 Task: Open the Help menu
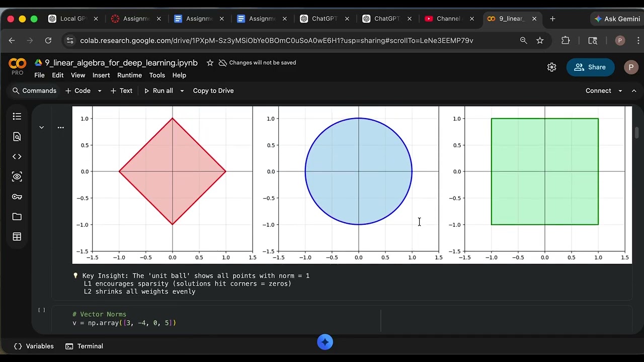179,75
